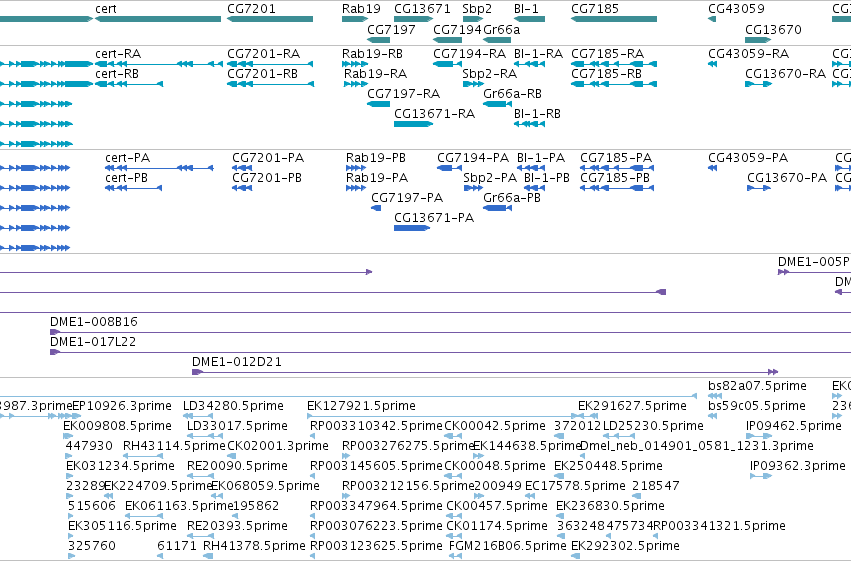Select EST label IP09362.3prime

[798, 466]
